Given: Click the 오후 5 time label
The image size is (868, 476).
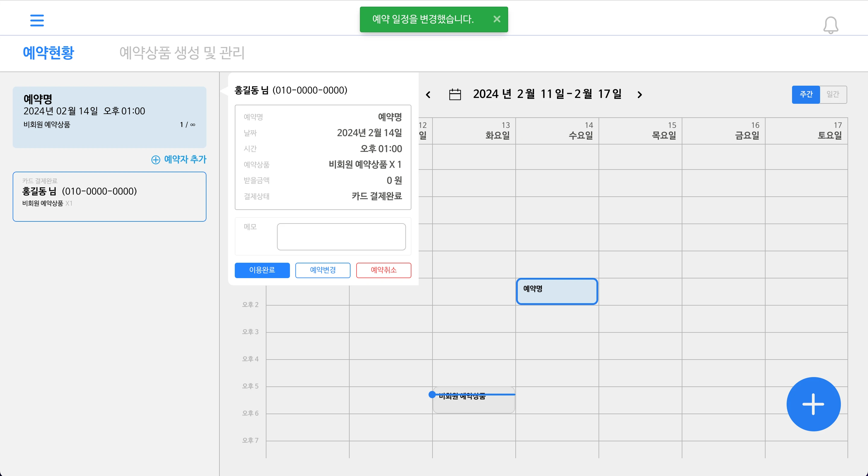Looking at the screenshot, I should click(250, 386).
